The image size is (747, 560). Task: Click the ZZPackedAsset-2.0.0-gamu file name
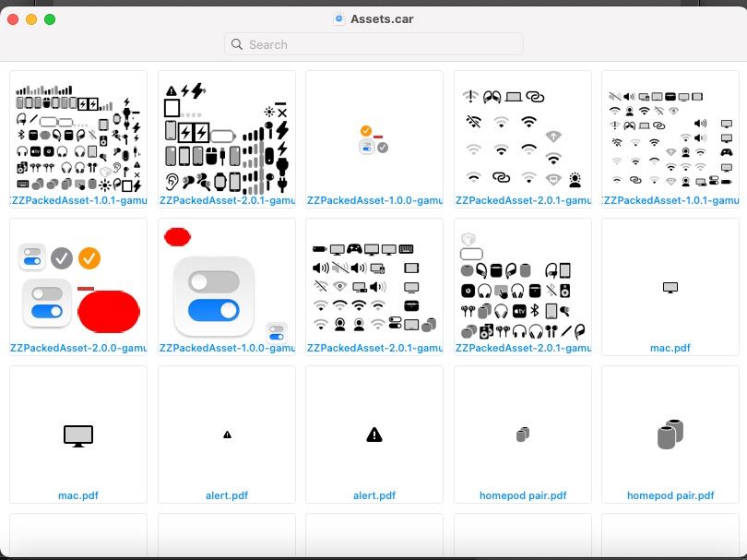click(78, 348)
